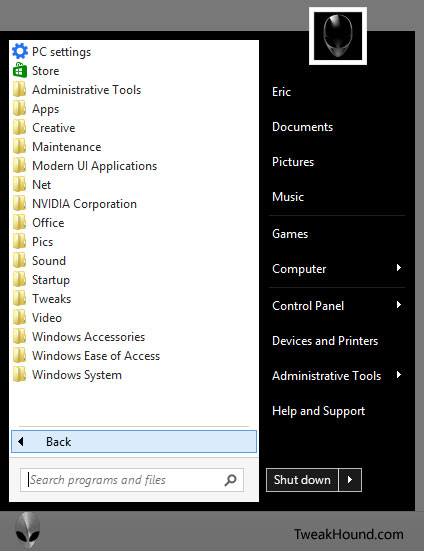424x551 pixels.
Task: Click the NVIDIA Corporation folder icon
Action: point(19,203)
